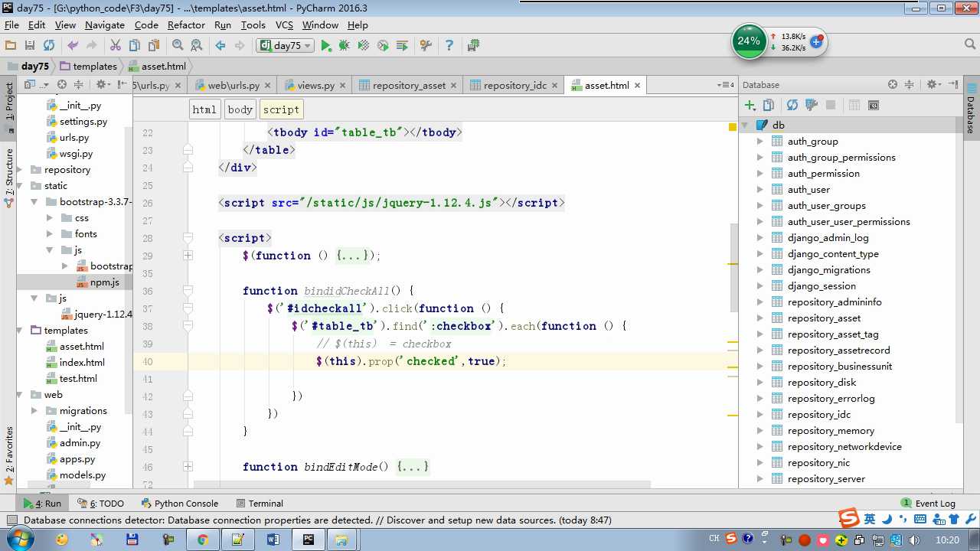The image size is (980, 551).
Task: Click the Paste toolbar icon
Action: pyautogui.click(x=154, y=46)
